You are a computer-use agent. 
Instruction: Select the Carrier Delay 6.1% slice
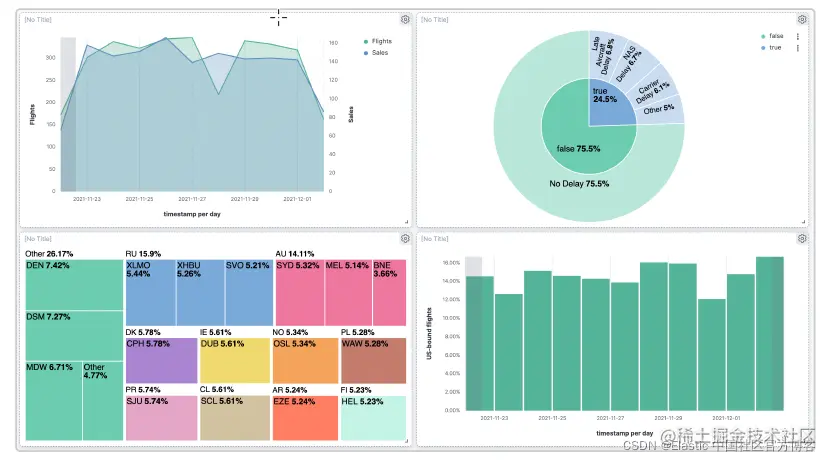point(653,90)
